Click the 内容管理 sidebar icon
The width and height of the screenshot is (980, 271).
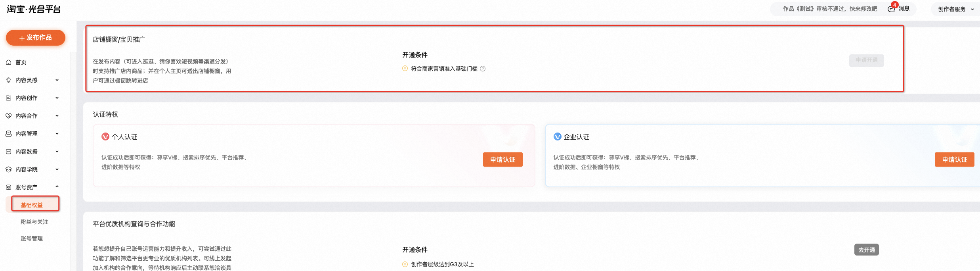9,133
